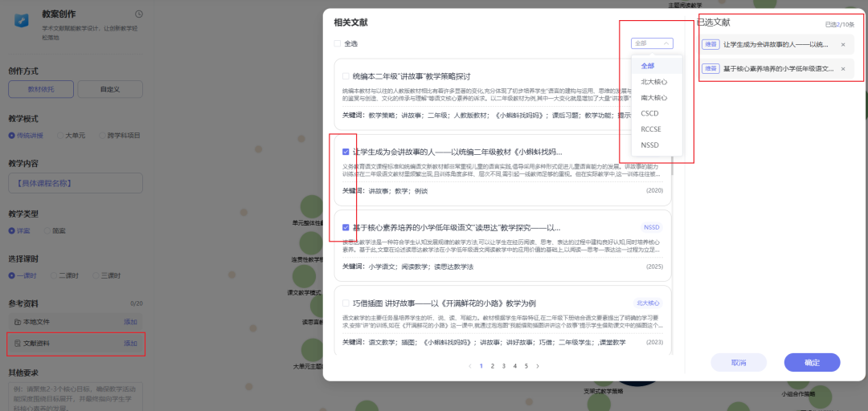Open the history clock icon beside 教案创作
The height and width of the screenshot is (411, 868).
pos(138,14)
